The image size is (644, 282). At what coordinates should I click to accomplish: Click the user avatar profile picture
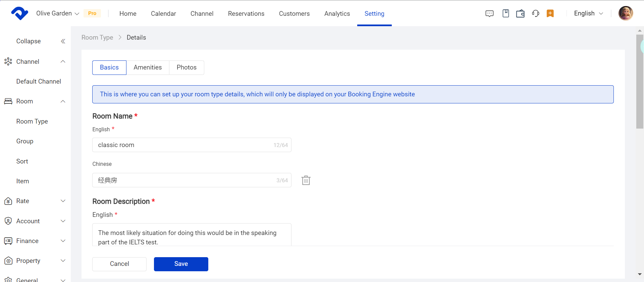pyautogui.click(x=626, y=13)
